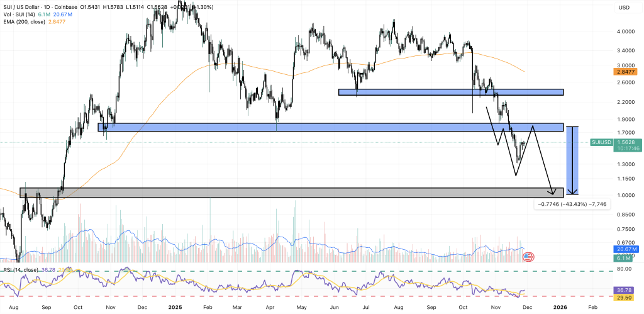Select the upper blue zone rectangle near 2.40
The image size is (644, 314).
450,92
